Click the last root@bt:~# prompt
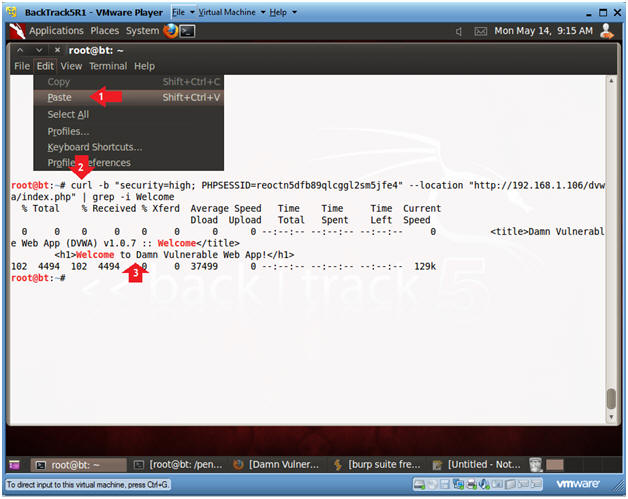Screen dimensions: 628x499 pos(38,278)
